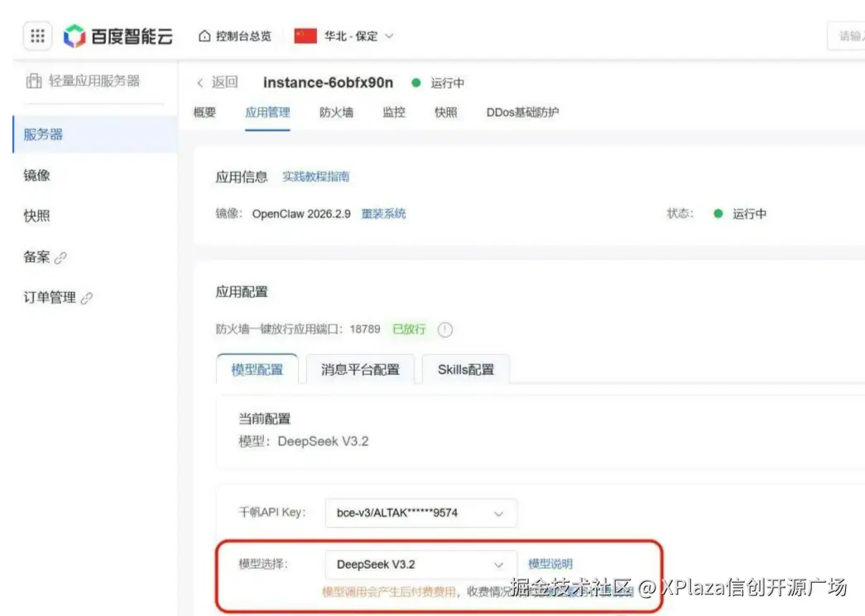The image size is (865, 616).
Task: Open the 监控 tab
Action: pos(394,113)
